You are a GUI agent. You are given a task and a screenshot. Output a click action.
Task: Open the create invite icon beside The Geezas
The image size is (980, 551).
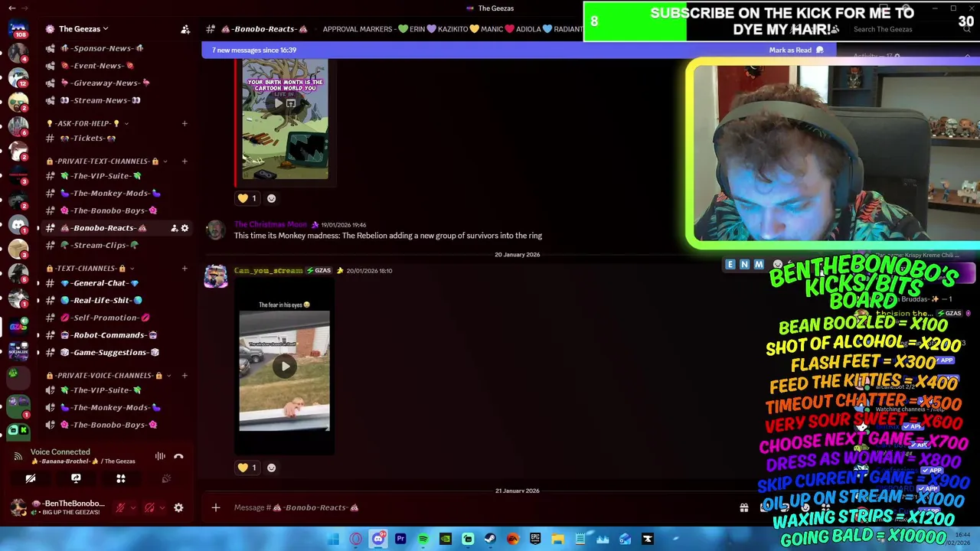point(185,29)
